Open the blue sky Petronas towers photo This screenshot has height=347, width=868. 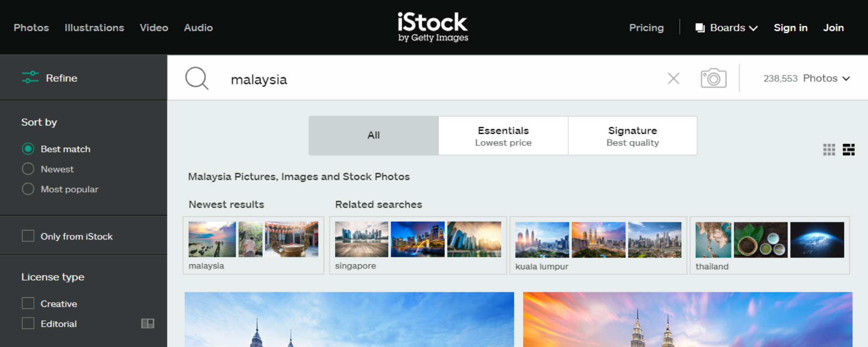pyautogui.click(x=349, y=319)
